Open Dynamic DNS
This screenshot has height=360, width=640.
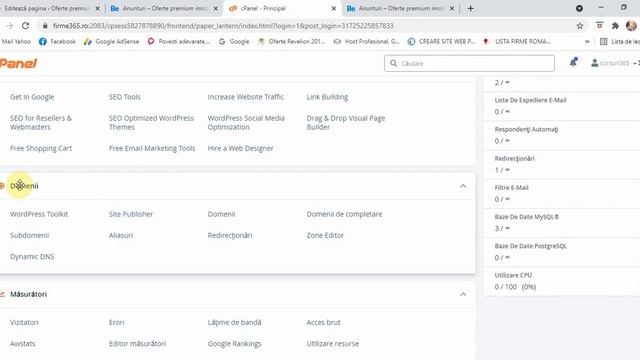coord(32,256)
